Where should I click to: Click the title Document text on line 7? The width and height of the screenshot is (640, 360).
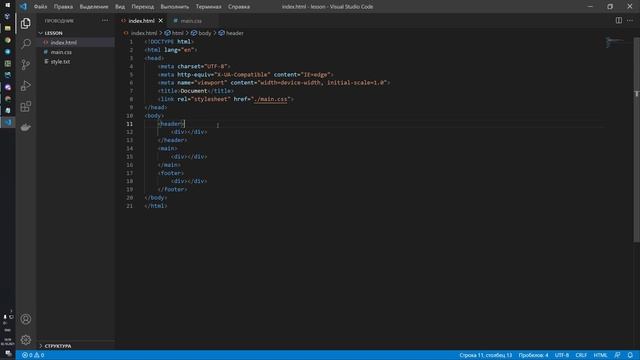[194, 91]
